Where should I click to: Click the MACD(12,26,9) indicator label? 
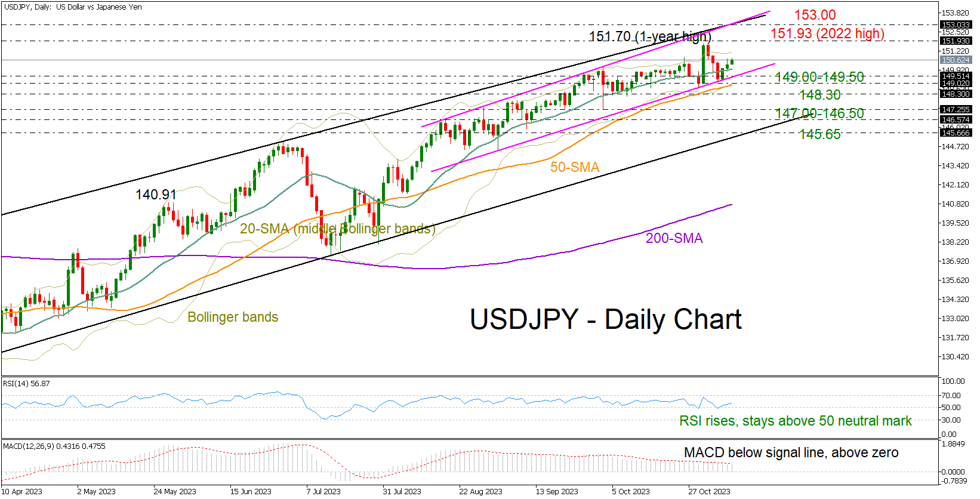click(x=54, y=446)
